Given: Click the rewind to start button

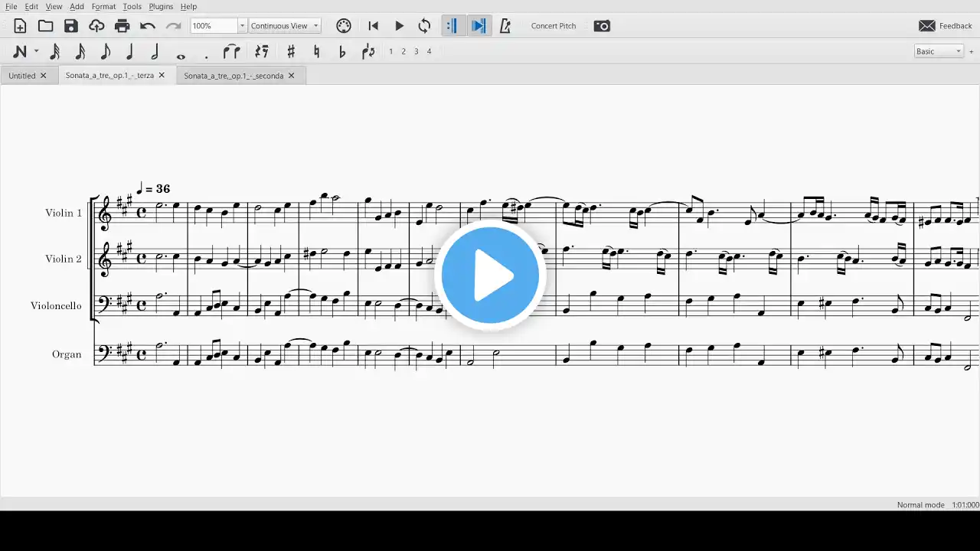Looking at the screenshot, I should (374, 26).
